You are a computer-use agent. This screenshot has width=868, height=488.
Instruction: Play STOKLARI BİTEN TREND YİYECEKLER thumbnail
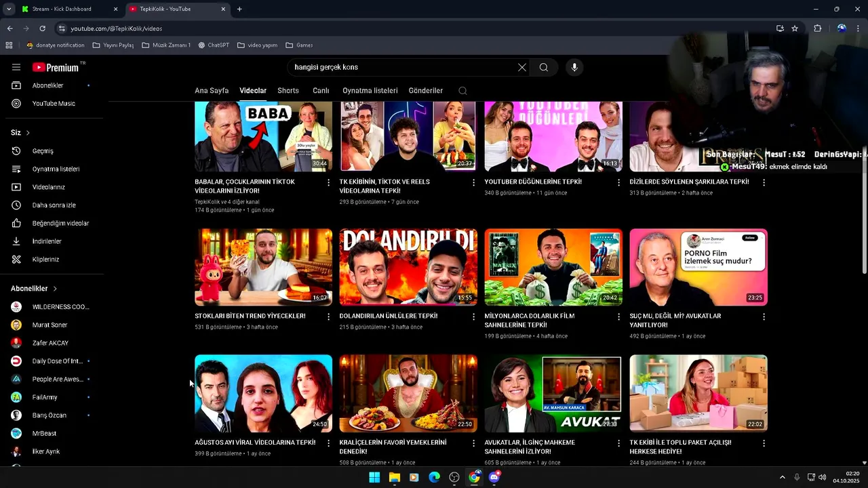(263, 267)
